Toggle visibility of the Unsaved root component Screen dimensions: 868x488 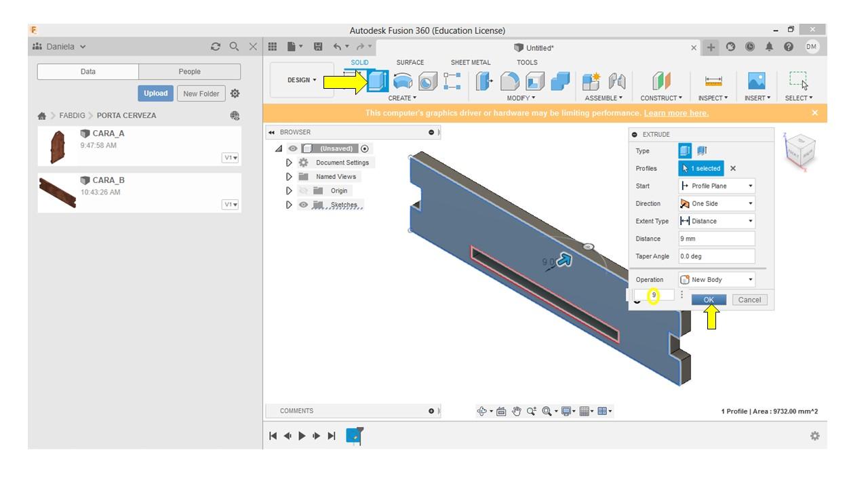293,148
